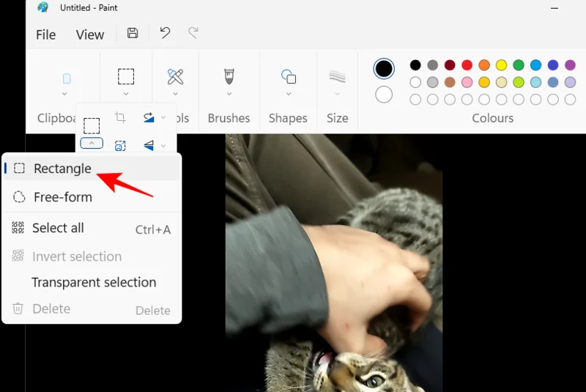Click the dashed selection rectangle in flyout

(x=92, y=126)
